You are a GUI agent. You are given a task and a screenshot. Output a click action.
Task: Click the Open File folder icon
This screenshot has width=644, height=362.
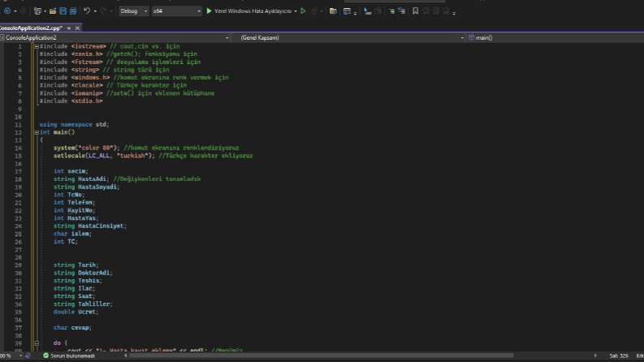click(53, 11)
